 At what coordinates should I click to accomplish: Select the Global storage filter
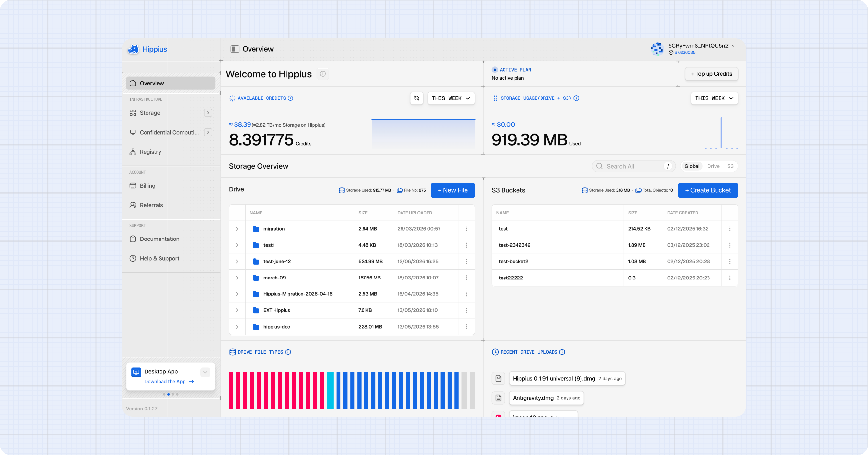coord(692,166)
